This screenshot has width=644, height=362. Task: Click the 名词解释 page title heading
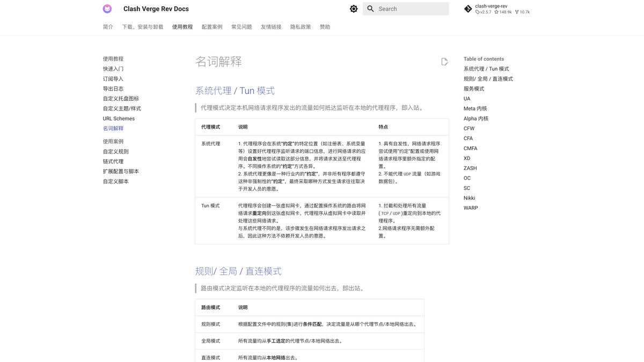pyautogui.click(x=218, y=62)
